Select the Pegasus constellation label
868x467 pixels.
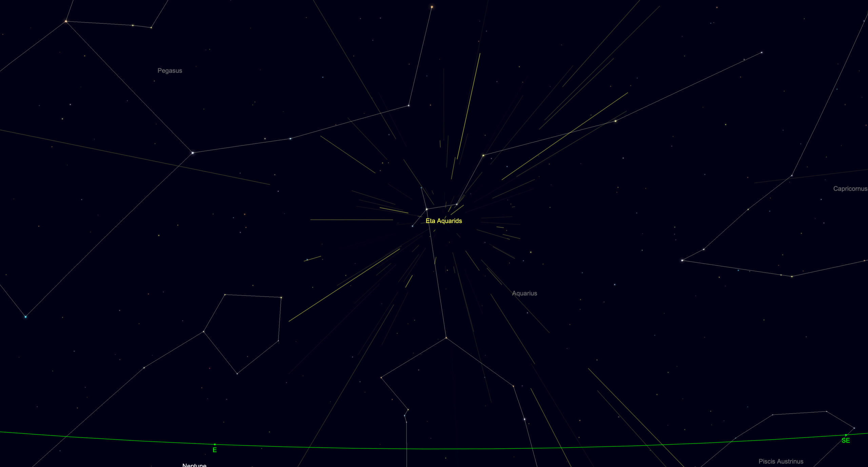click(x=170, y=71)
